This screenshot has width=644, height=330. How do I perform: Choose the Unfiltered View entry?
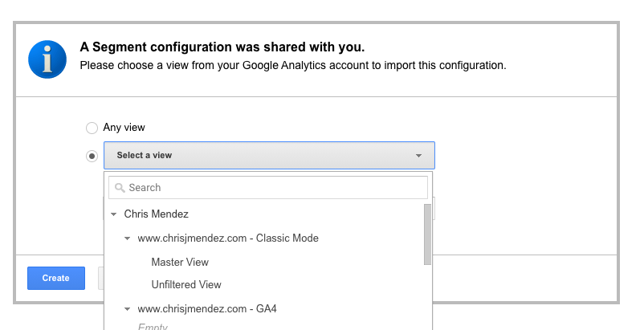[x=186, y=284]
